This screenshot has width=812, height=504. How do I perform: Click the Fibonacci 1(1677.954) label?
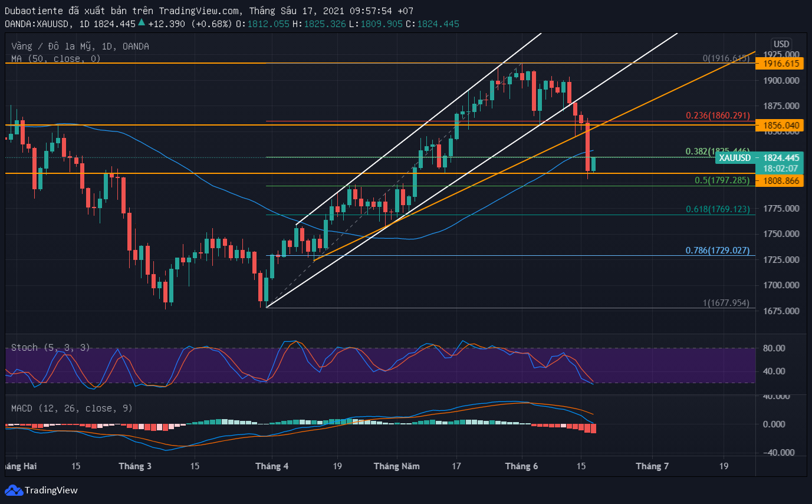click(x=726, y=303)
